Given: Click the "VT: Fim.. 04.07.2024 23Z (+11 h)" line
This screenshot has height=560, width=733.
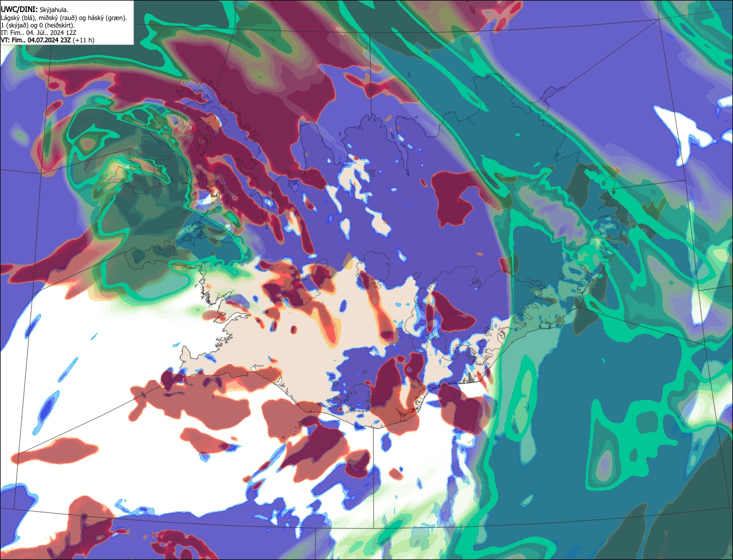Looking at the screenshot, I should (x=48, y=40).
